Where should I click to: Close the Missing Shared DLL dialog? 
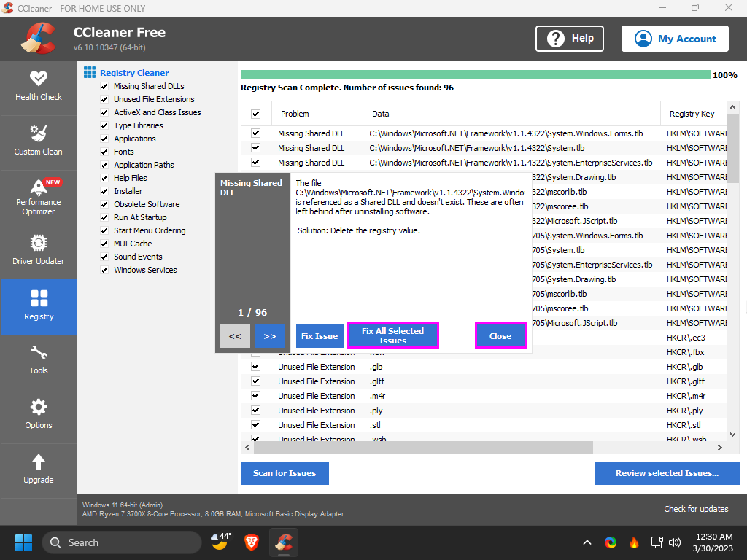[x=500, y=335]
